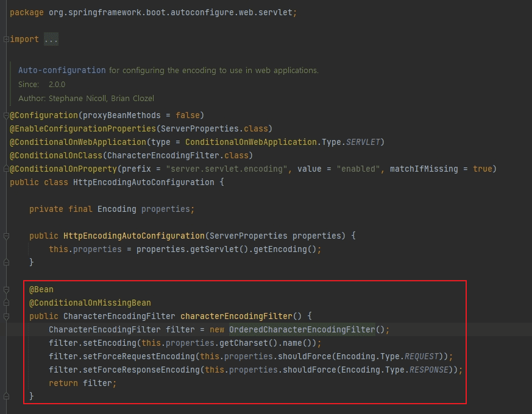Collapse the HttpEncodingAutoConfiguration constructor fold marker
The image size is (532, 414).
(6, 236)
